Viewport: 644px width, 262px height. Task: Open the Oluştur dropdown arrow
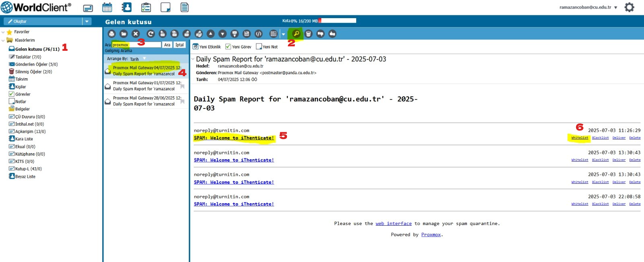(x=87, y=21)
